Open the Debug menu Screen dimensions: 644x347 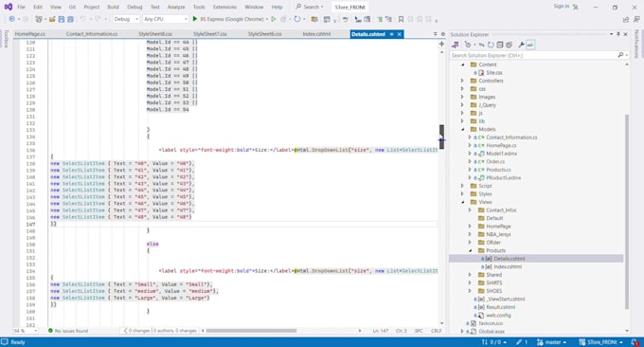coord(134,7)
